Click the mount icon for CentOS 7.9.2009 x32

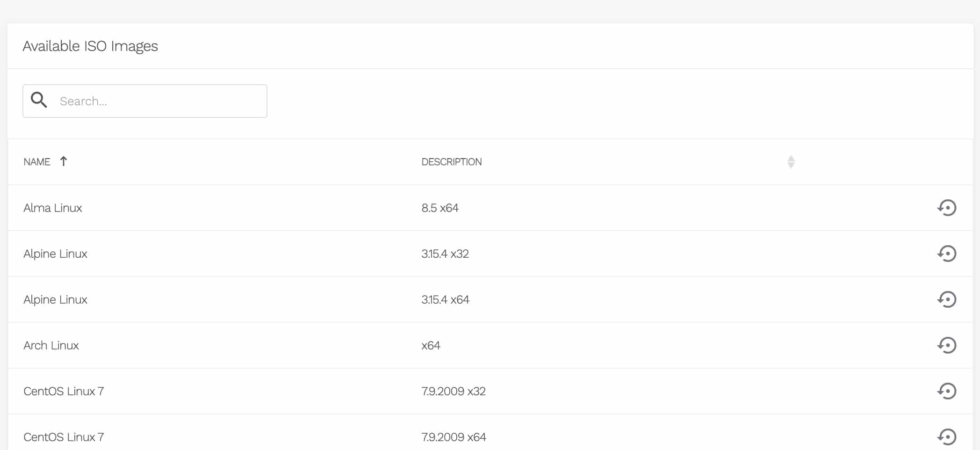946,391
